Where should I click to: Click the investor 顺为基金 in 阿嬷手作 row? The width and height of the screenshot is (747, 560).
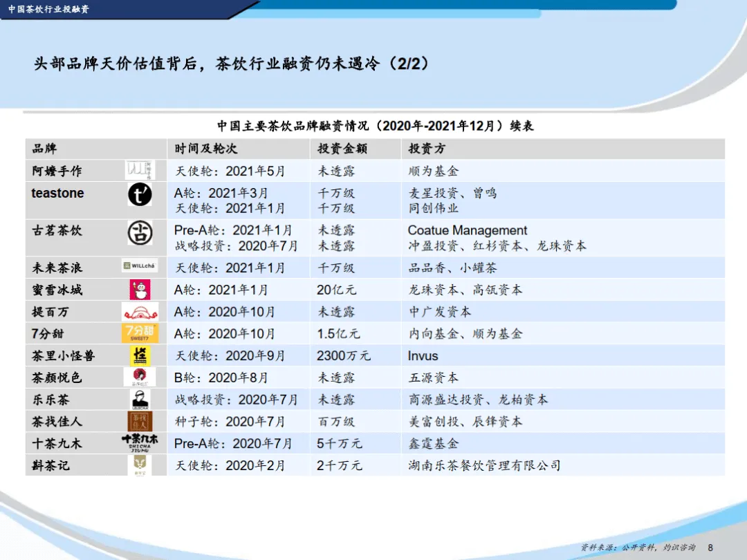pyautogui.click(x=434, y=171)
